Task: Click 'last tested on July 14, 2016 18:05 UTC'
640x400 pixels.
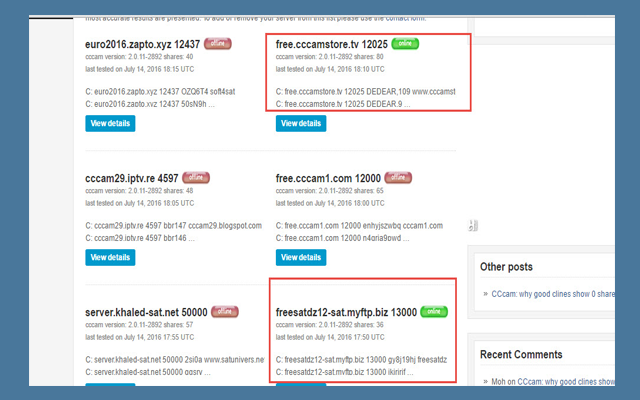Action: point(140,203)
